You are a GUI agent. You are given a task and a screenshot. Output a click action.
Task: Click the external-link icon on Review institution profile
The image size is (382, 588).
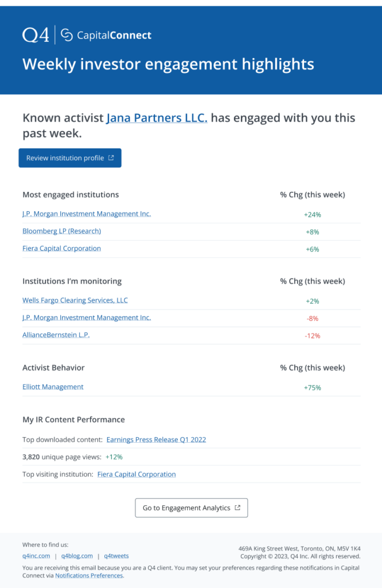point(111,158)
